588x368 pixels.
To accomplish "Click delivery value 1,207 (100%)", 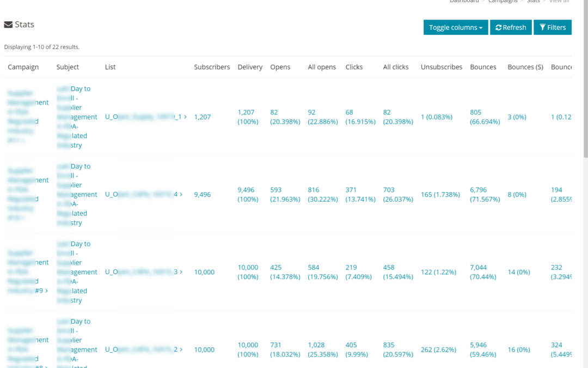I will click(x=248, y=117).
